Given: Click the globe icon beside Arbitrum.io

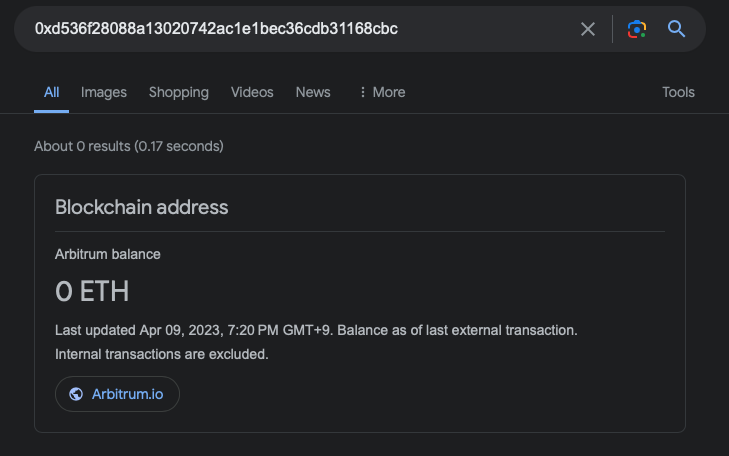Looking at the screenshot, I should coord(76,394).
